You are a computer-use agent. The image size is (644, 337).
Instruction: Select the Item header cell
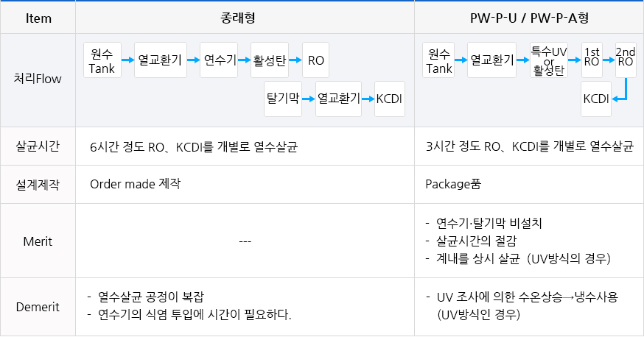[38, 18]
